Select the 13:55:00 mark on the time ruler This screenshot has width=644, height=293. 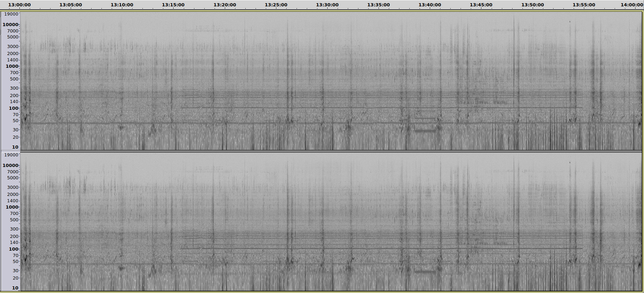click(x=584, y=5)
